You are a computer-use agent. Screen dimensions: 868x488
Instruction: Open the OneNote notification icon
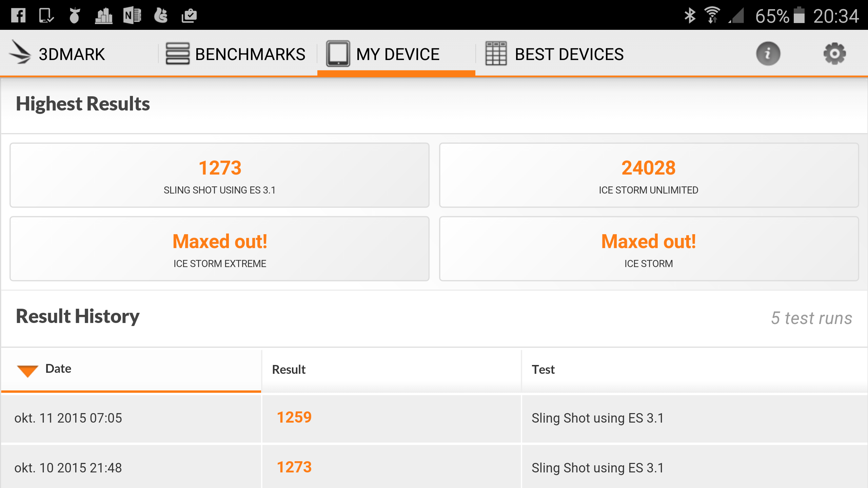click(x=132, y=15)
